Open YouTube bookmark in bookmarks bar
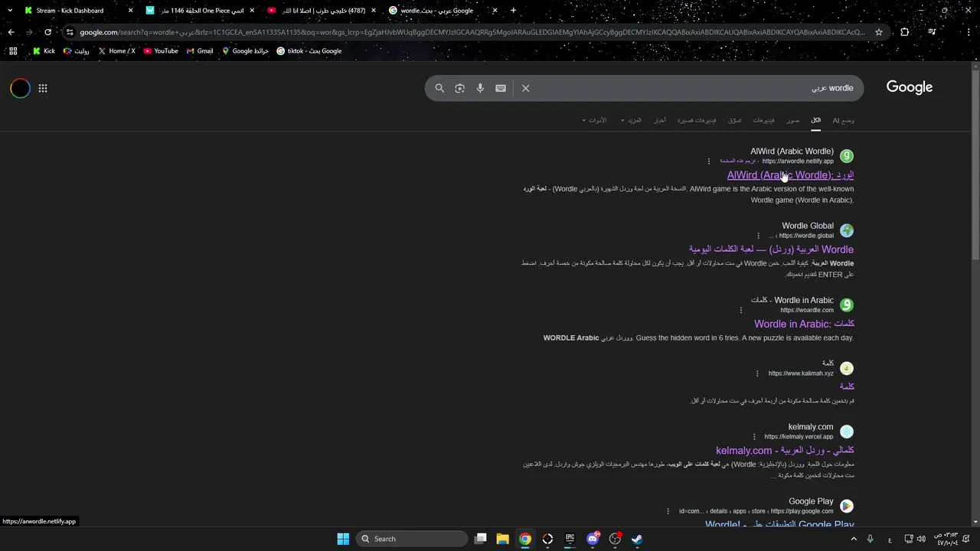 click(x=161, y=51)
